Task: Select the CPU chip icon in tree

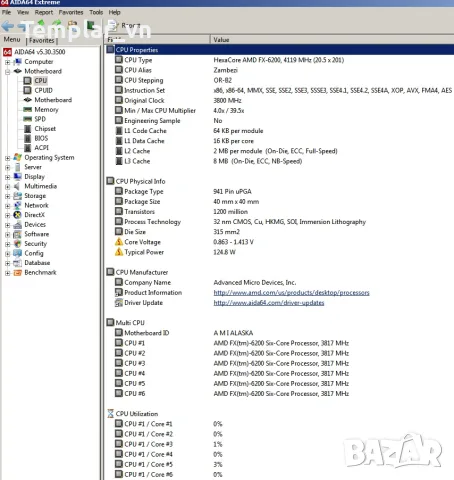Action: [28, 81]
